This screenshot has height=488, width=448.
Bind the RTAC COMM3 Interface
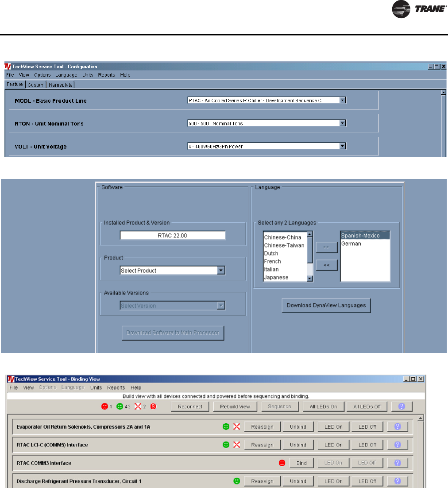point(301,463)
